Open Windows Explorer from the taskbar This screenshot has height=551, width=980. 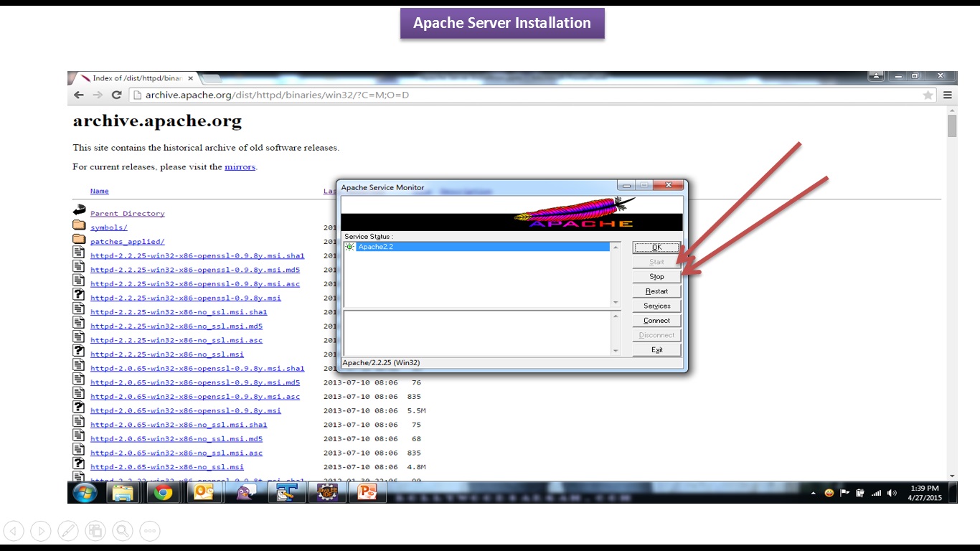pos(123,493)
